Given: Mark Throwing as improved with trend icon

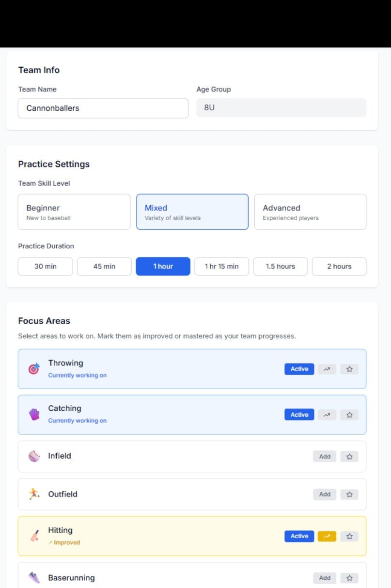Looking at the screenshot, I should pos(327,369).
